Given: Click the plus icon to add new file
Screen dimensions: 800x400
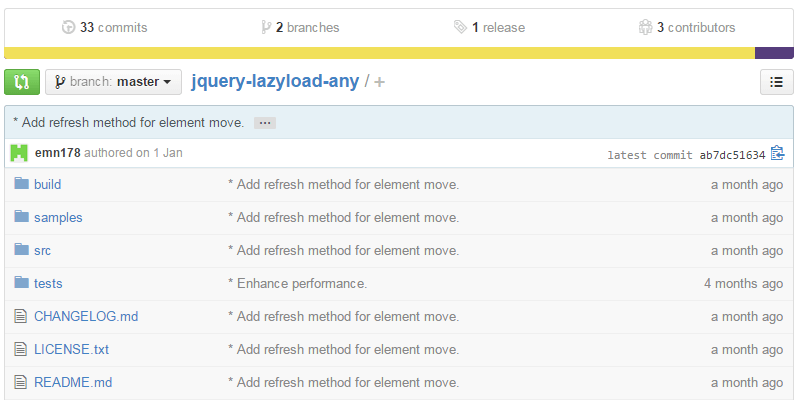Looking at the screenshot, I should pos(380,82).
